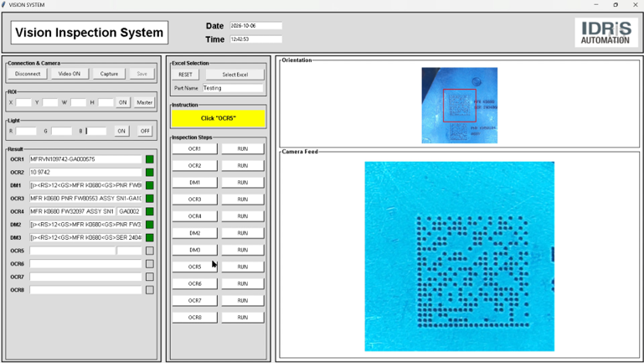
Task: Click the Part Name field showing Testing
Action: (233, 88)
